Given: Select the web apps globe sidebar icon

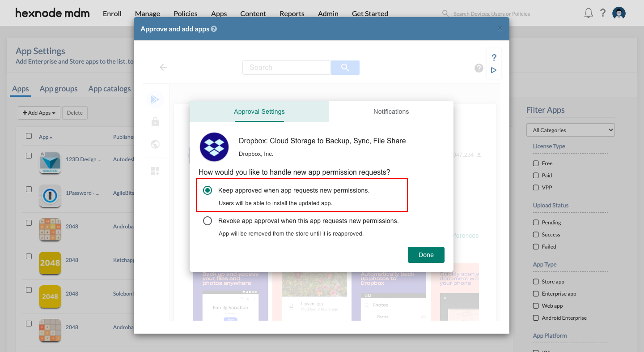Looking at the screenshot, I should (155, 144).
